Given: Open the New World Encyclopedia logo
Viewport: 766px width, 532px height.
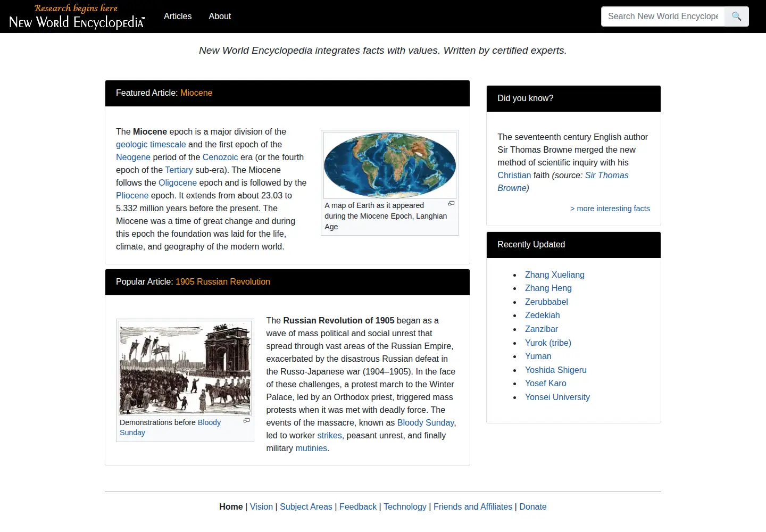Looking at the screenshot, I should [x=77, y=16].
